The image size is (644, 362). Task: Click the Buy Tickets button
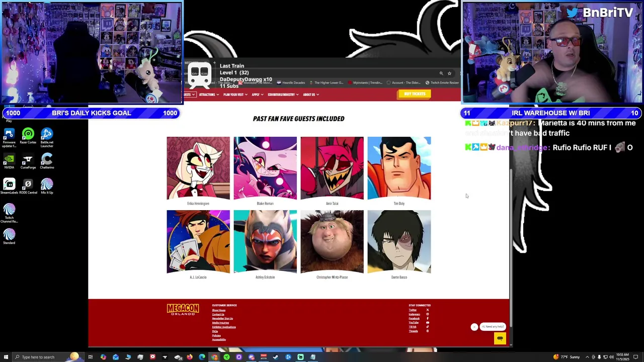(x=415, y=94)
